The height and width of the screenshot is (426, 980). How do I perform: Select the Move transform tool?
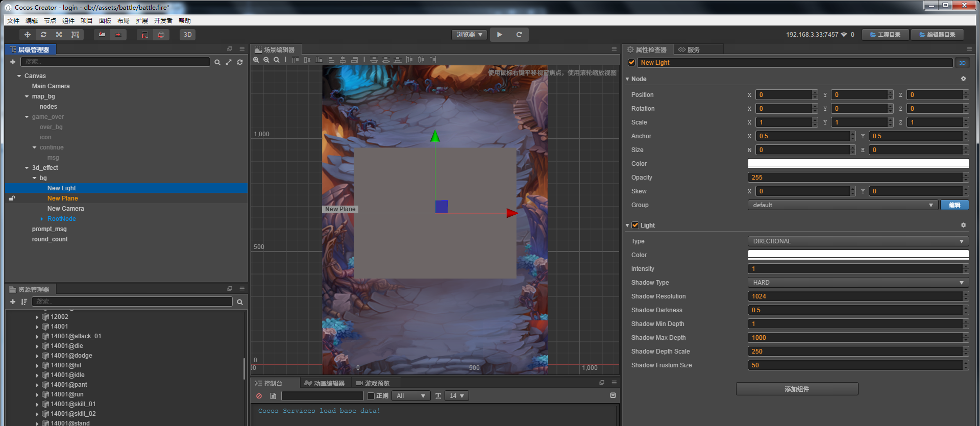28,35
